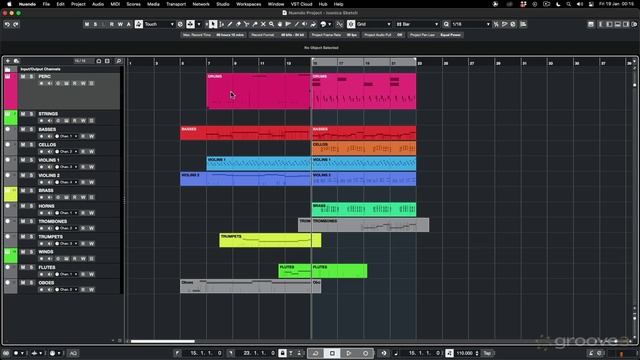Select the Glue tool

(255, 24)
